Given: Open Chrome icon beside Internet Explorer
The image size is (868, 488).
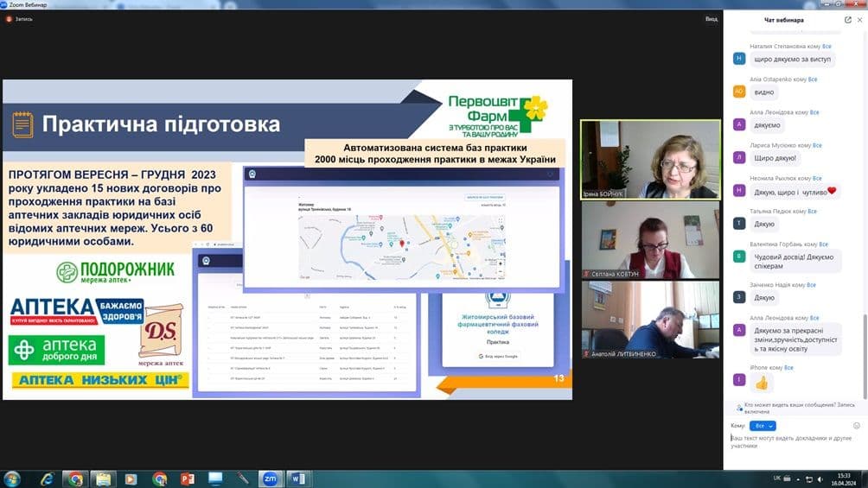Looking at the screenshot, I should tap(75, 478).
